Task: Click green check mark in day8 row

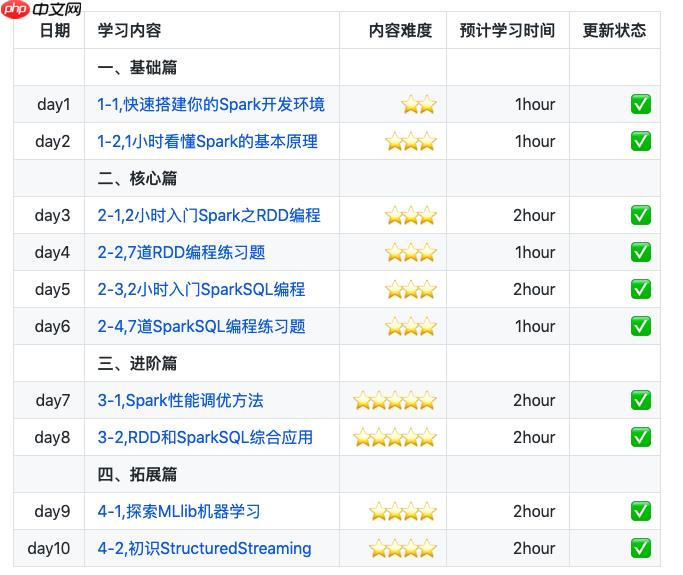Action: click(641, 438)
